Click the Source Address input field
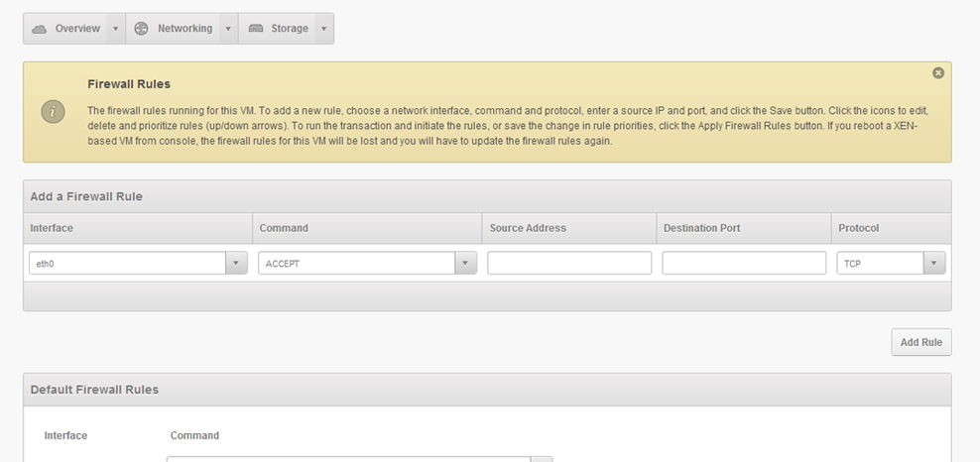 569,263
